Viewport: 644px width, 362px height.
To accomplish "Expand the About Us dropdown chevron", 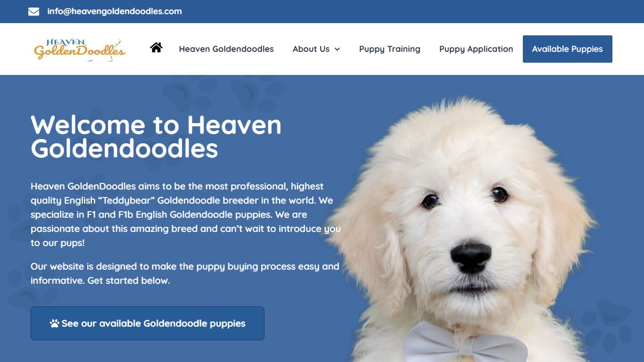I will (337, 49).
